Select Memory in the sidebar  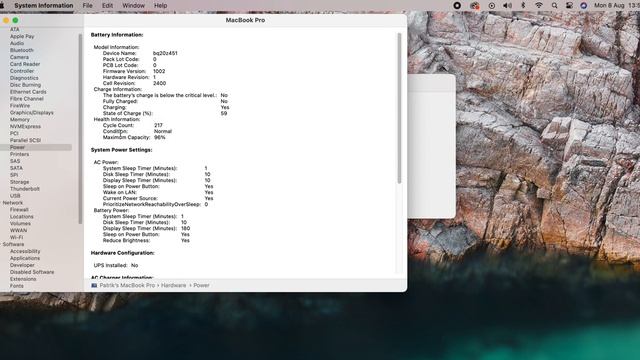pyautogui.click(x=20, y=120)
